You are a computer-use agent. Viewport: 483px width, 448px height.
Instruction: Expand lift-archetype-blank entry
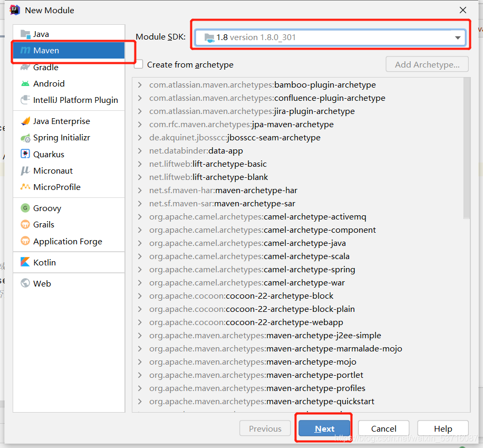(x=140, y=177)
